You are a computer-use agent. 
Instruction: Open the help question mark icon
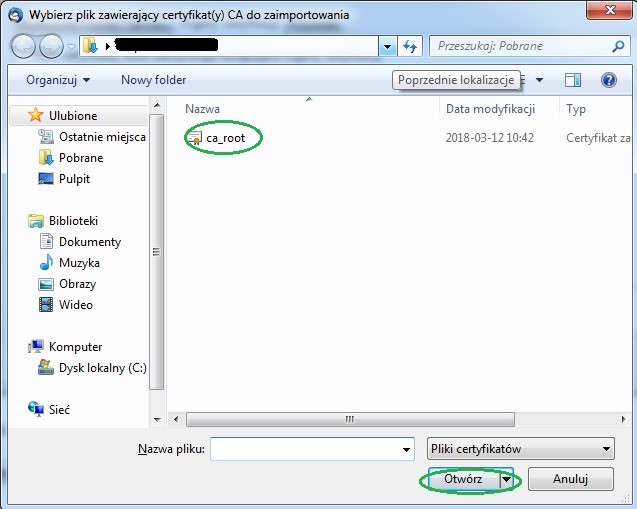(608, 80)
